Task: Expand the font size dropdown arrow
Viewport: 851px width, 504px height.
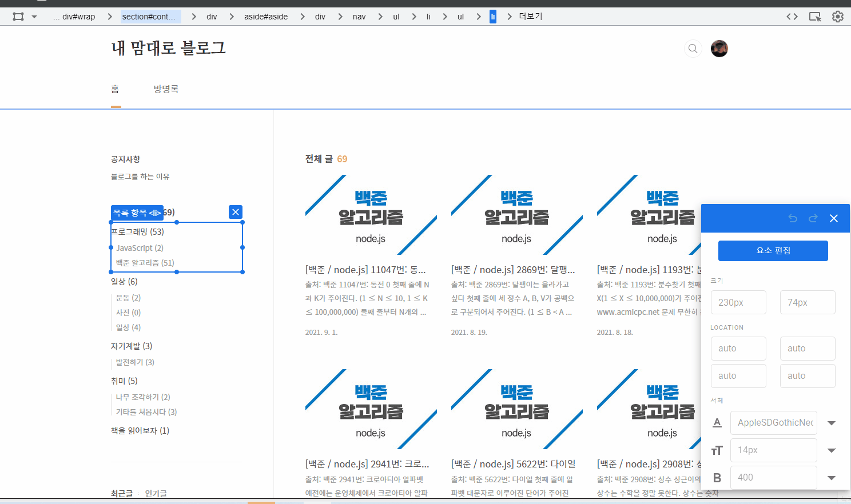Action: coord(832,451)
